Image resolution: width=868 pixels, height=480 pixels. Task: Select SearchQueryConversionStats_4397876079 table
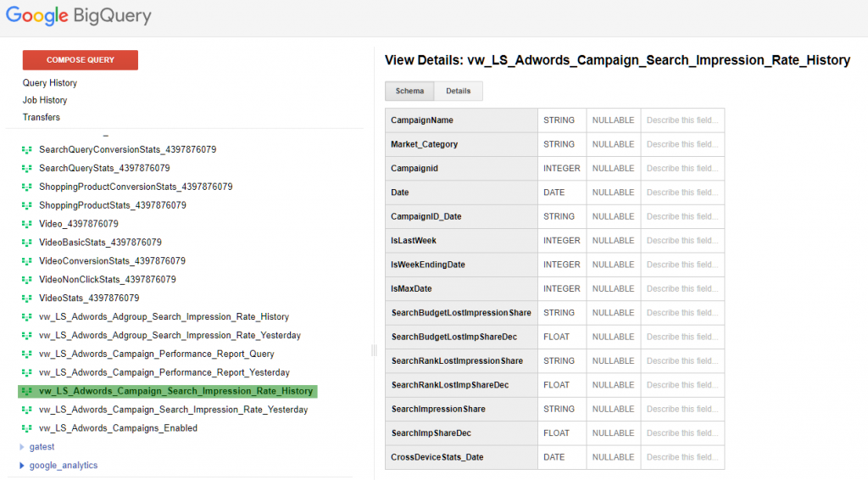click(128, 149)
